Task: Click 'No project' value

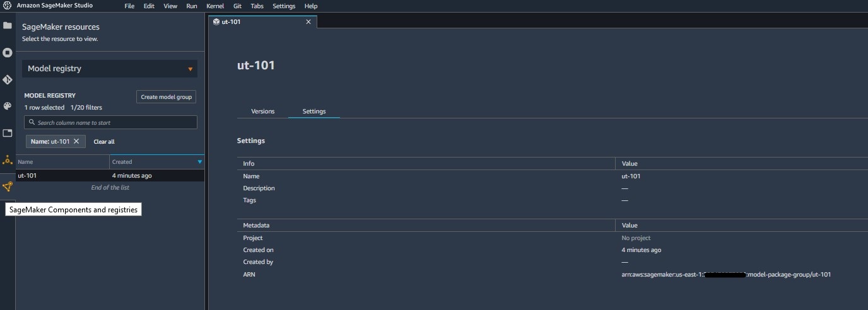Action: point(636,238)
